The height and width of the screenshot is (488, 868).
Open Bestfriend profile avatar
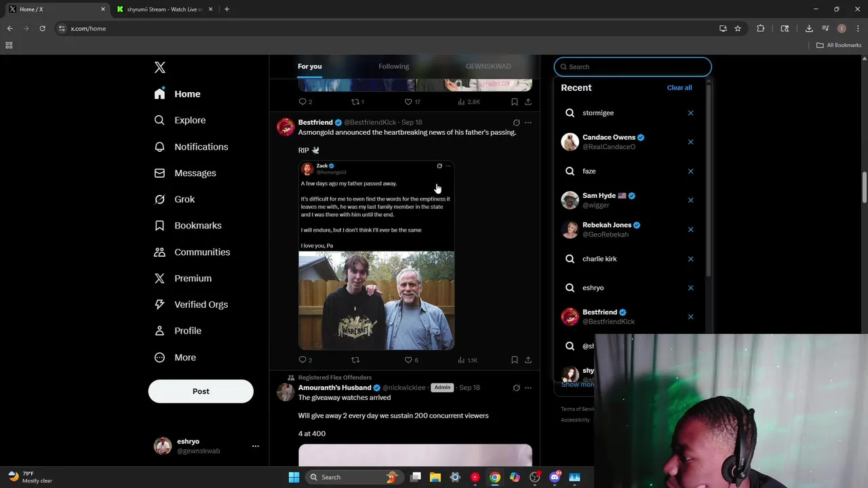click(x=285, y=127)
